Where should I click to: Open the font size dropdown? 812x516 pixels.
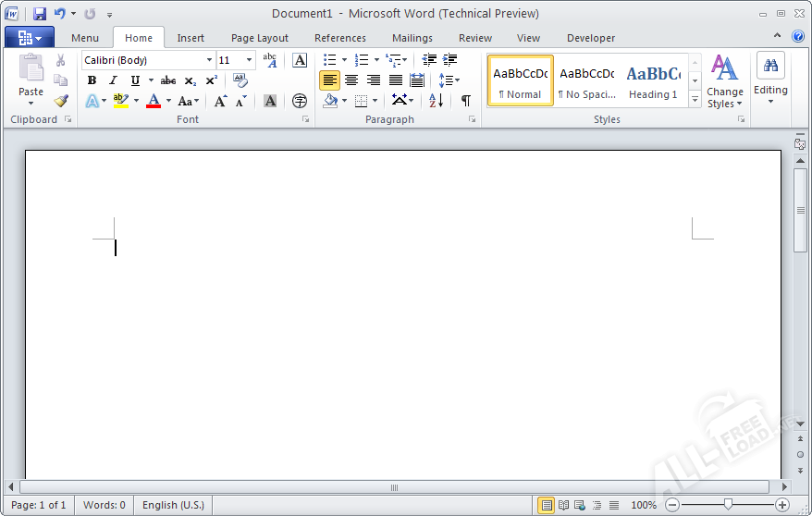tap(249, 60)
